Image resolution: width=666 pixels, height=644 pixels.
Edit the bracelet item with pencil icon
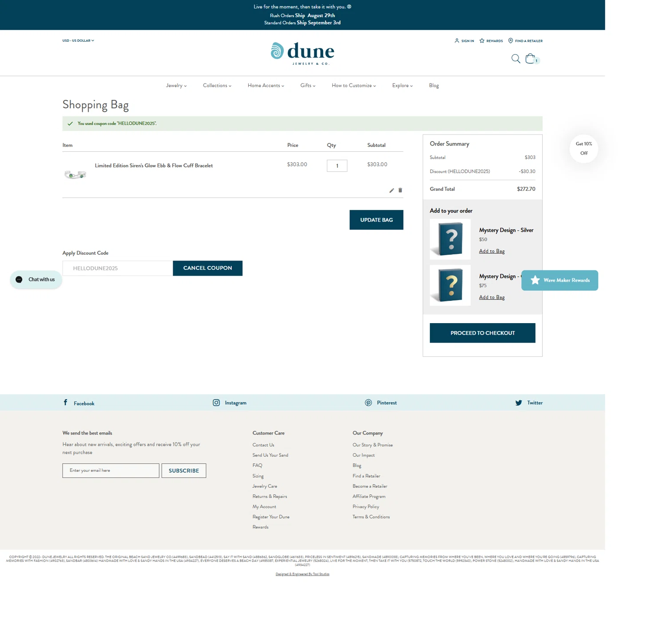(392, 190)
